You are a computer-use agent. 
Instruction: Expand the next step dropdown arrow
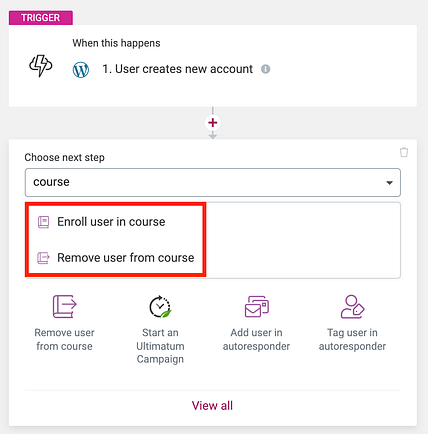(x=389, y=183)
